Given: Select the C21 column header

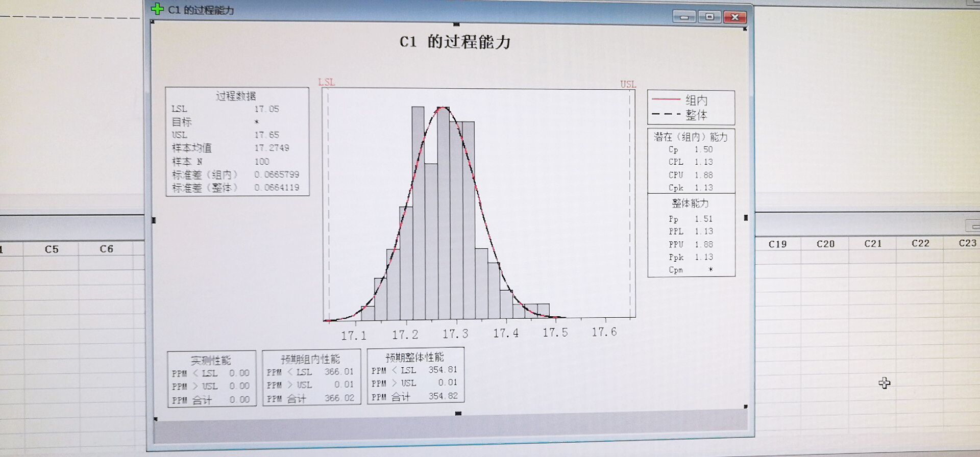Looking at the screenshot, I should [873, 244].
